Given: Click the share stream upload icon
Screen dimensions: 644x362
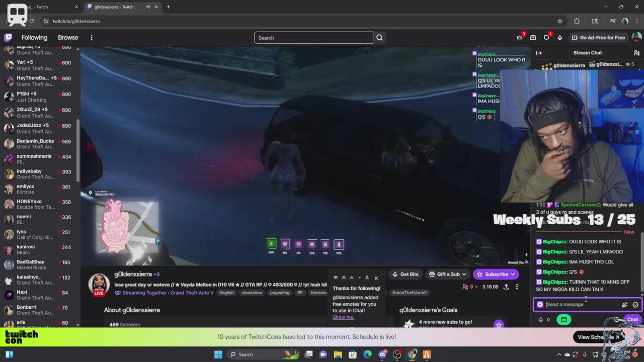Looking at the screenshot, I should pyautogui.click(x=506, y=287).
